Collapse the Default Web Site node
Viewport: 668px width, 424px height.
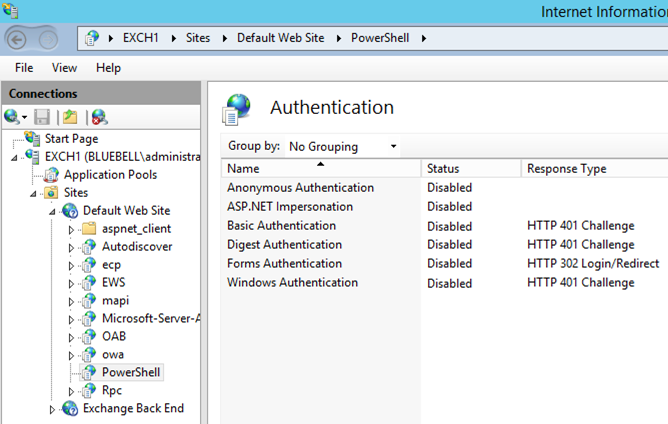click(52, 212)
